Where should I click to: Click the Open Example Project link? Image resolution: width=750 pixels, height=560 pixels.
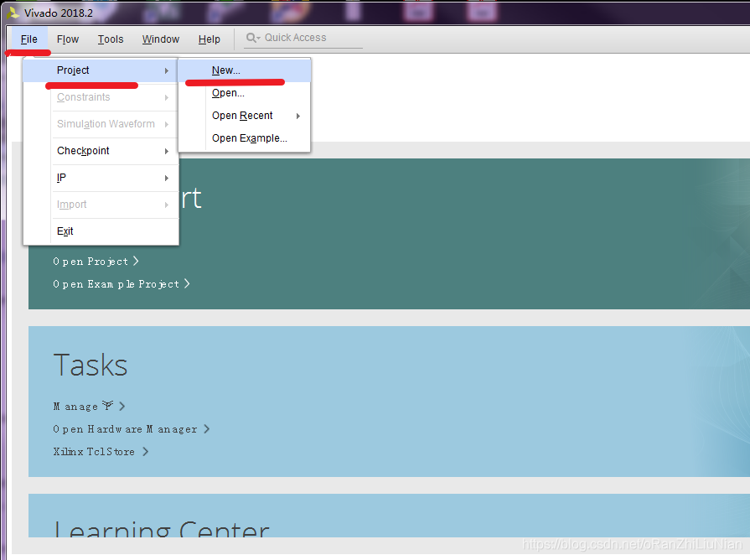(116, 284)
